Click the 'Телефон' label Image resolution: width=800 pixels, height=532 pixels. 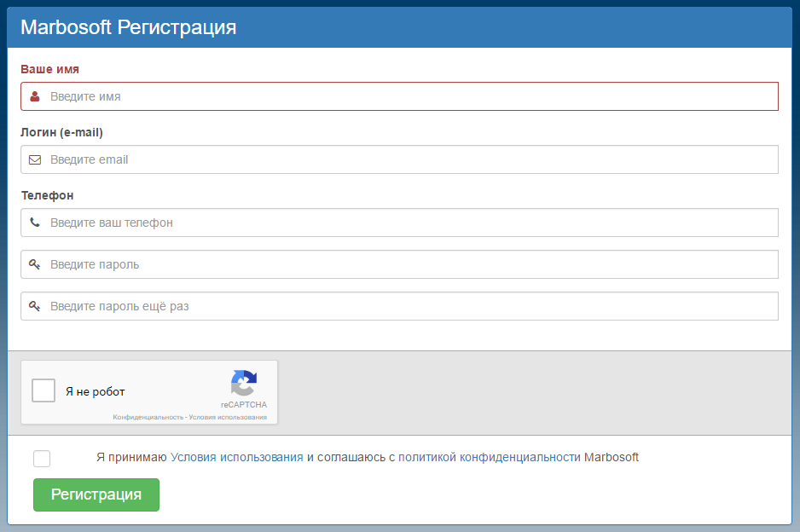point(48,195)
